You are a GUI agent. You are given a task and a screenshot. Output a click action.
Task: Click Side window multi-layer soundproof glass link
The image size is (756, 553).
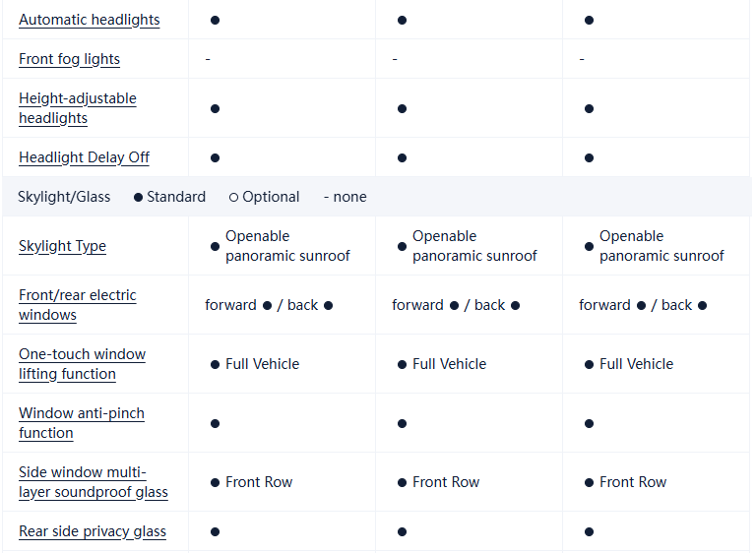[93, 482]
